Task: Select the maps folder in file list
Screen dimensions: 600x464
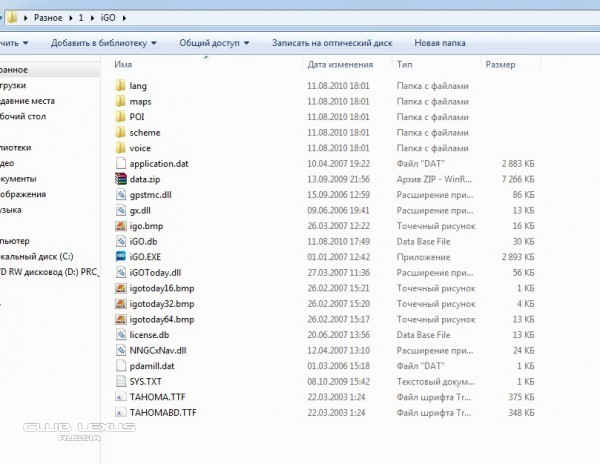Action: click(140, 102)
